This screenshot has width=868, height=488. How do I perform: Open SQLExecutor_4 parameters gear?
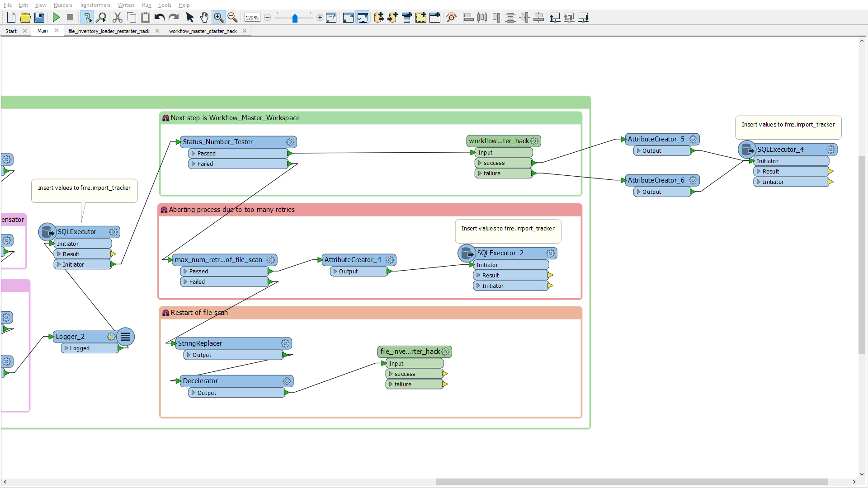(x=831, y=150)
